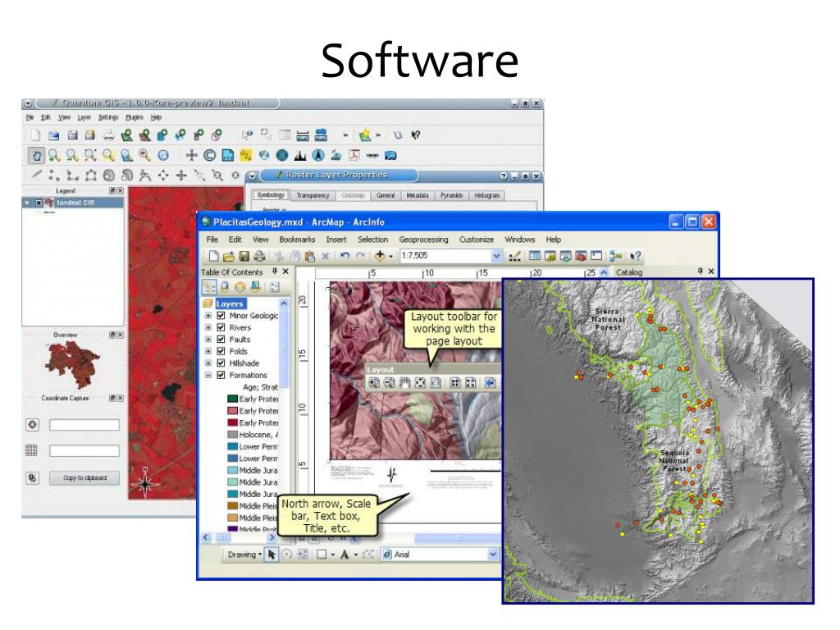Image resolution: width=840 pixels, height=630 pixels.
Task: Click the Add Data icon in ArcMap
Action: (380, 256)
